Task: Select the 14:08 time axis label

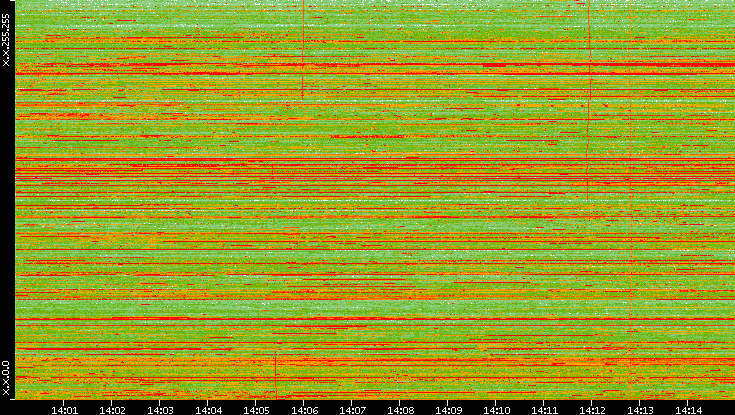Action: (x=400, y=411)
